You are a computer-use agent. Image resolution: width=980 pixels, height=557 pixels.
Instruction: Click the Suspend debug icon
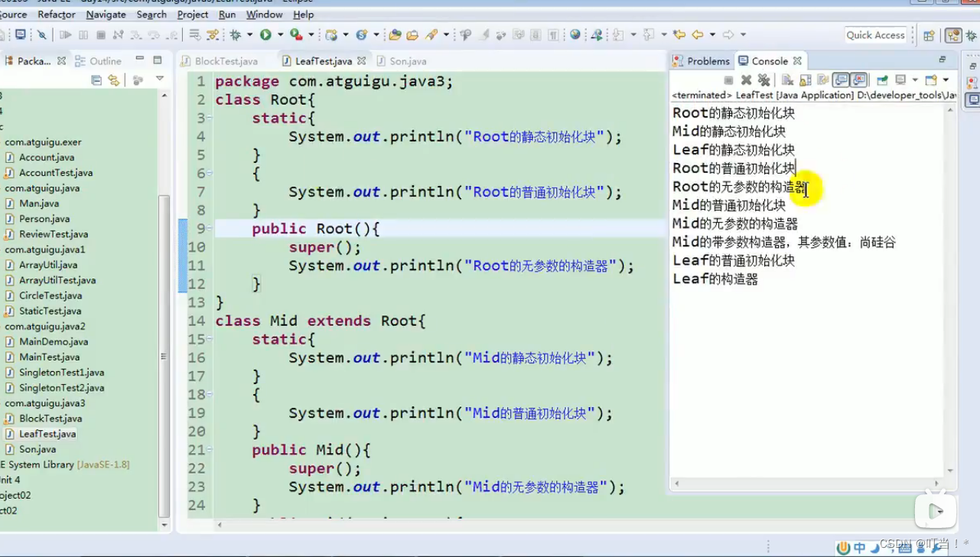pos(83,34)
